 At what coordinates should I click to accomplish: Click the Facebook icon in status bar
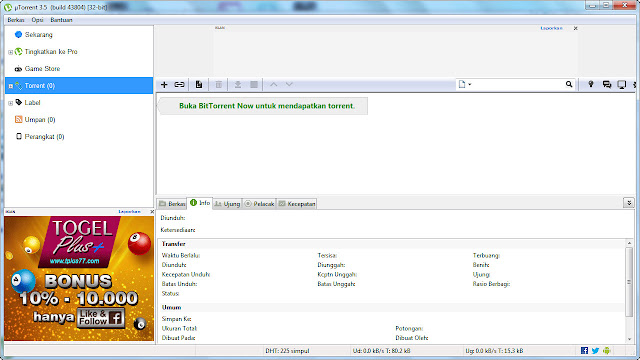[x=584, y=351]
